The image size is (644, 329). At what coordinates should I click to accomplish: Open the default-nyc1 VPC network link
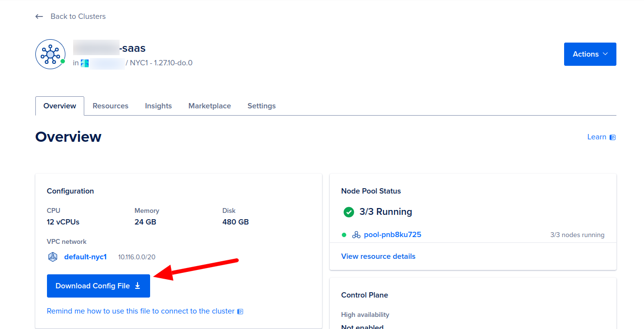tap(85, 256)
